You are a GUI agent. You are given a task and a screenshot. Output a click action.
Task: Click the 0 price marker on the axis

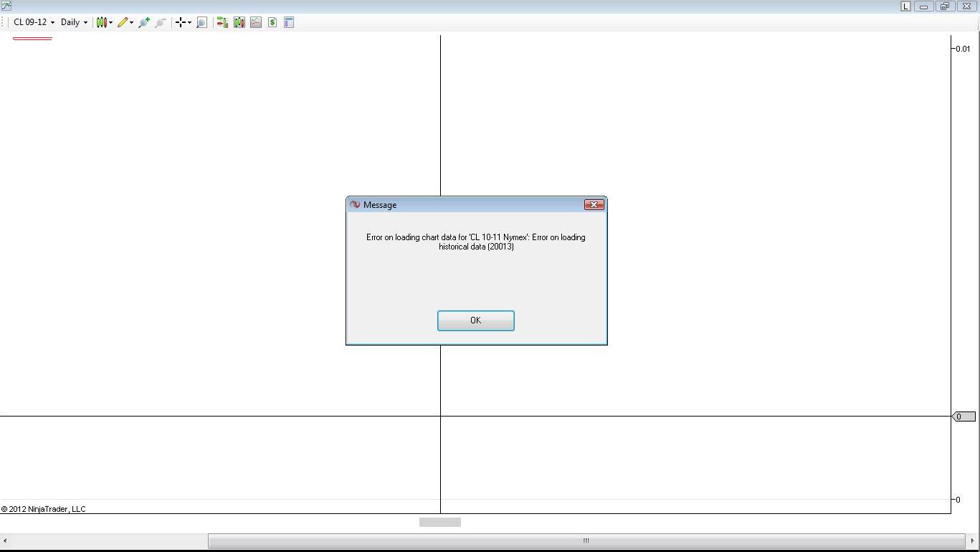point(964,417)
